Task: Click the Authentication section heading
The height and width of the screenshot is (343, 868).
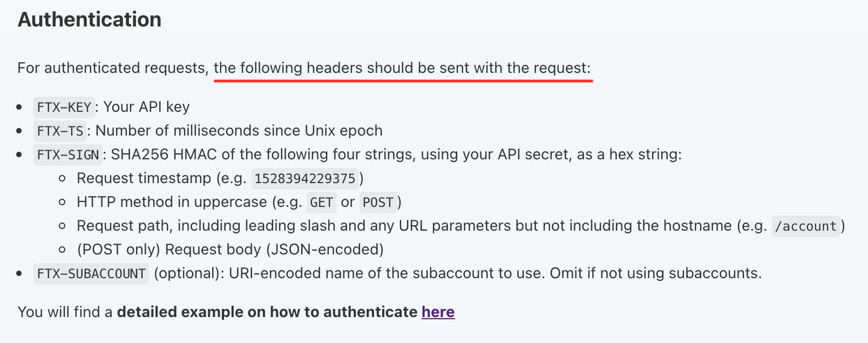Action: point(90,19)
